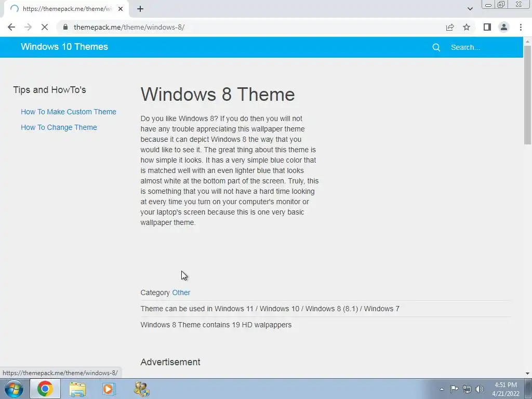The width and height of the screenshot is (532, 399).
Task: Close the themepack.me tab
Action: click(x=121, y=9)
